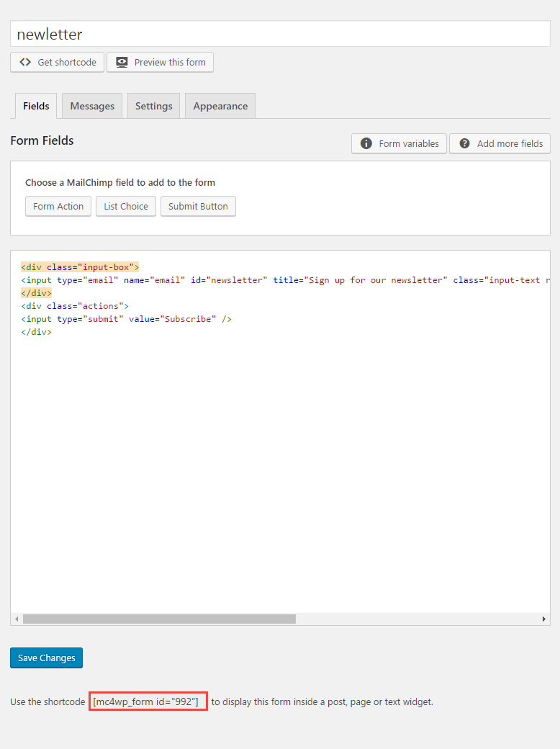Click the code line div class="input-box"

pos(80,267)
